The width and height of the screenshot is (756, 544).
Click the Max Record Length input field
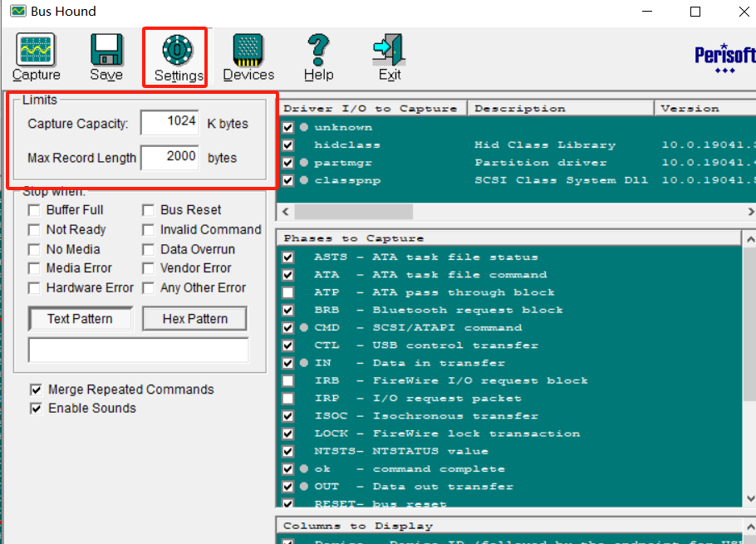point(169,158)
